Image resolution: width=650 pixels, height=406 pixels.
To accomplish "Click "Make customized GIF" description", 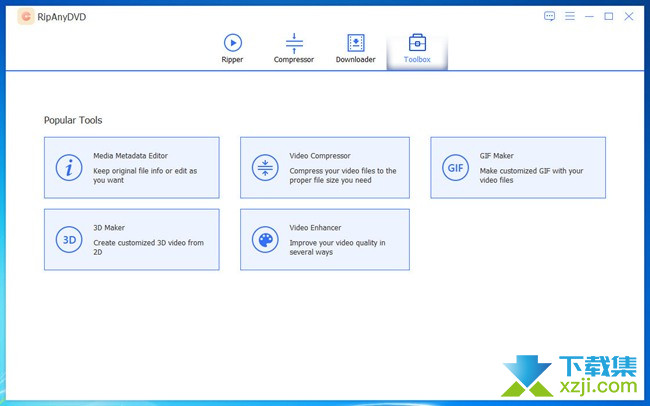I will pyautogui.click(x=531, y=175).
